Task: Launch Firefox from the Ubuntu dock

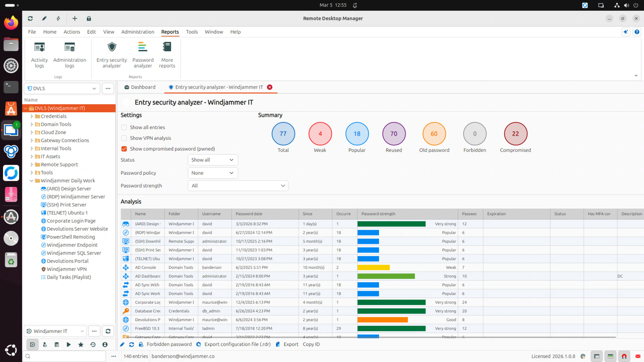Action: coord(11,22)
